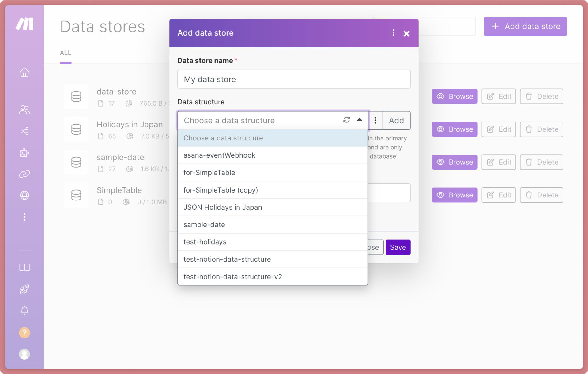Viewport: 588px width, 374px height.
Task: Collapse the data structure dropdown list
Action: (x=360, y=120)
